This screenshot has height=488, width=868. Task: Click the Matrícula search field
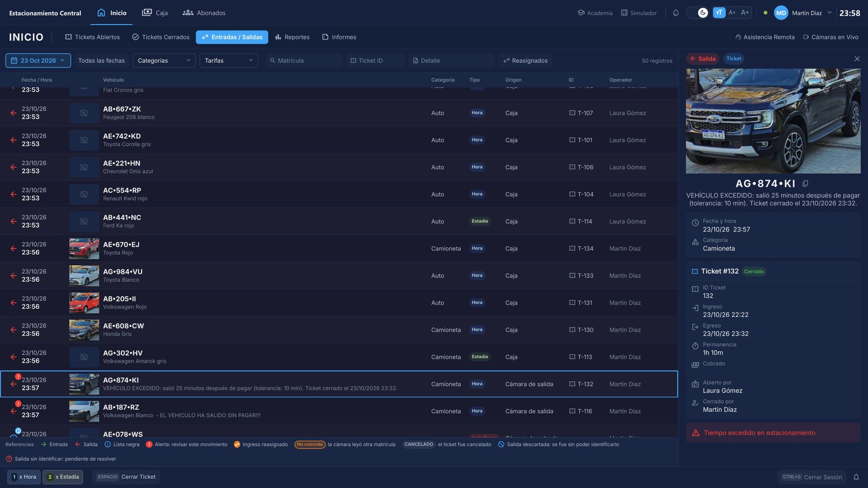pos(304,60)
